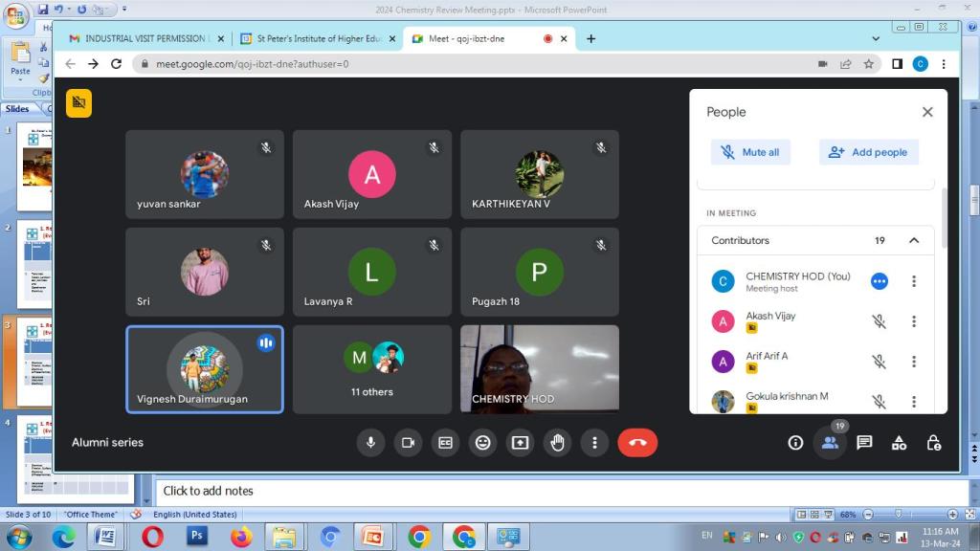Turn on closed captions
Viewport: 980px width, 551px height.
click(445, 442)
